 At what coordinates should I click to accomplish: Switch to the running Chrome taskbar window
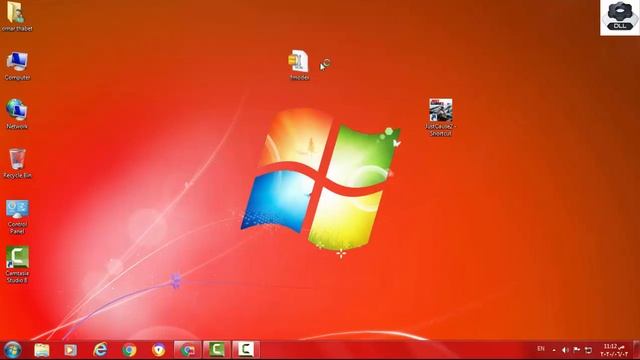point(188,350)
